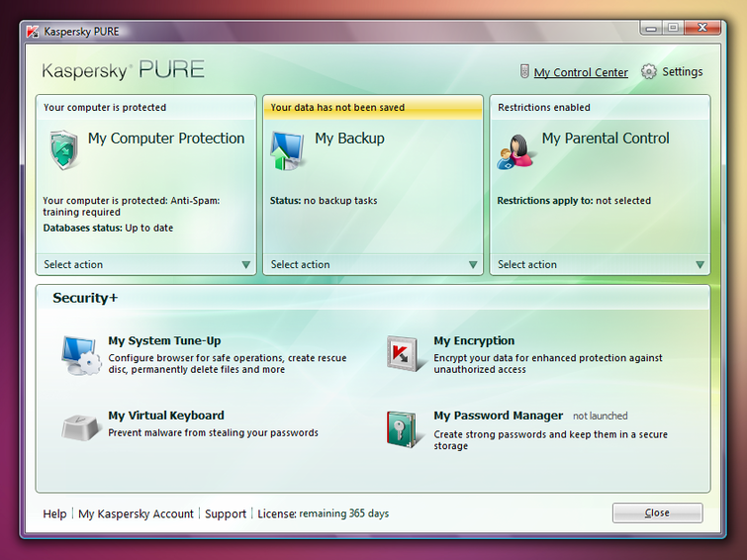Click the Kaspersky PURE title bar text
This screenshot has width=747, height=560.
pyautogui.click(x=81, y=32)
